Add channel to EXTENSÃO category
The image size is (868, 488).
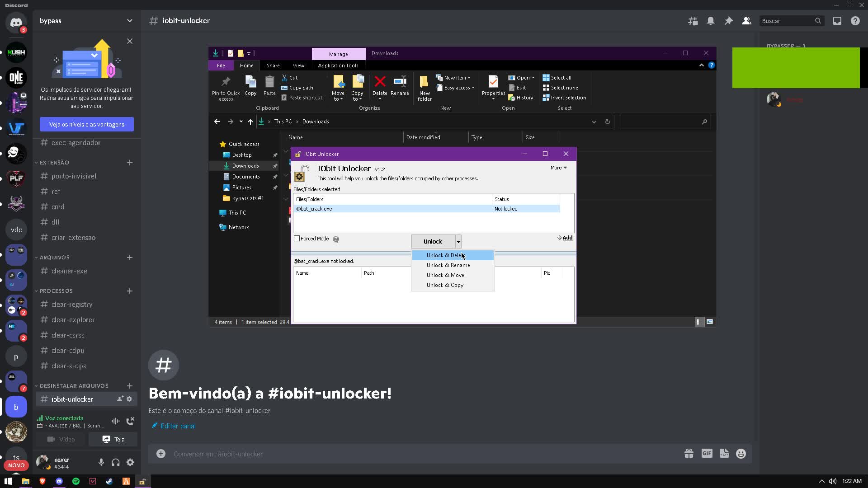point(130,163)
